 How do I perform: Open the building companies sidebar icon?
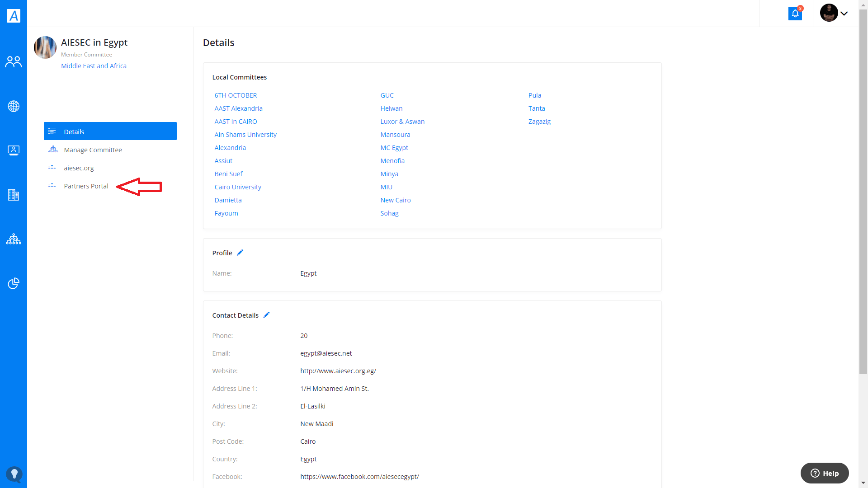14,195
